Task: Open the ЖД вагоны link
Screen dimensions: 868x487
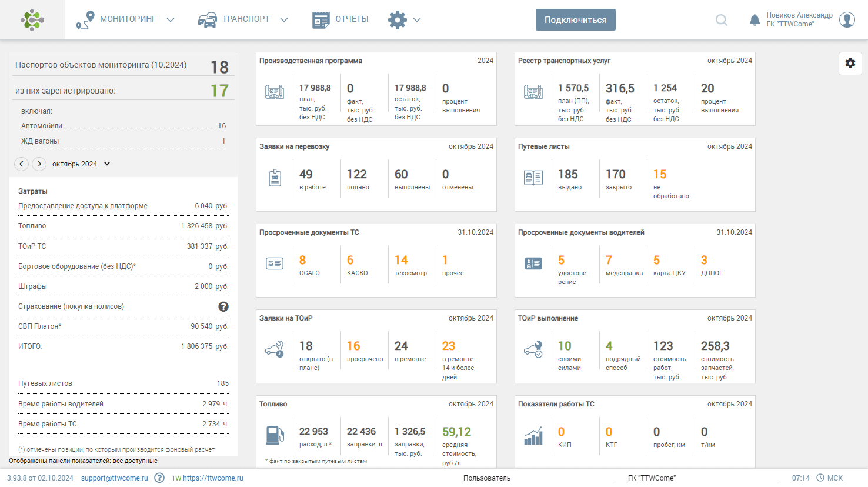Action: [40, 141]
